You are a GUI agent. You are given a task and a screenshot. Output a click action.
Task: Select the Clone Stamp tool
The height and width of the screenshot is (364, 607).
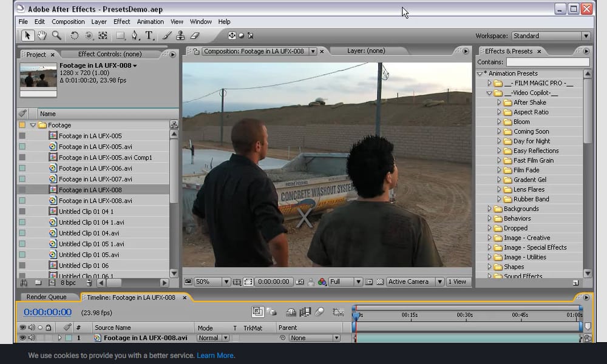point(180,36)
